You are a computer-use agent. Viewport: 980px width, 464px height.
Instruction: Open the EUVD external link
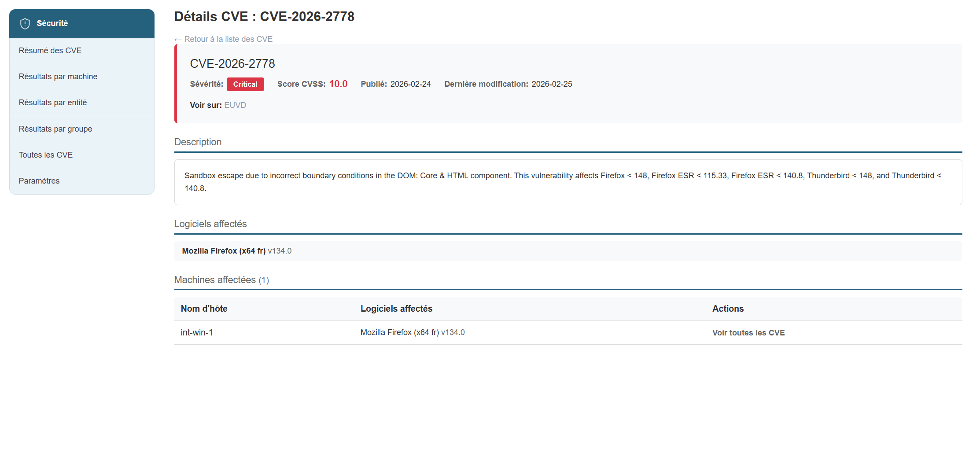pos(235,105)
